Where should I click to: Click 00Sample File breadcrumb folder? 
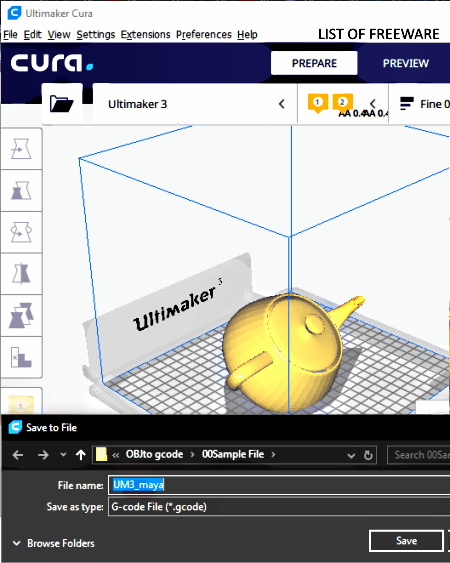(233, 454)
